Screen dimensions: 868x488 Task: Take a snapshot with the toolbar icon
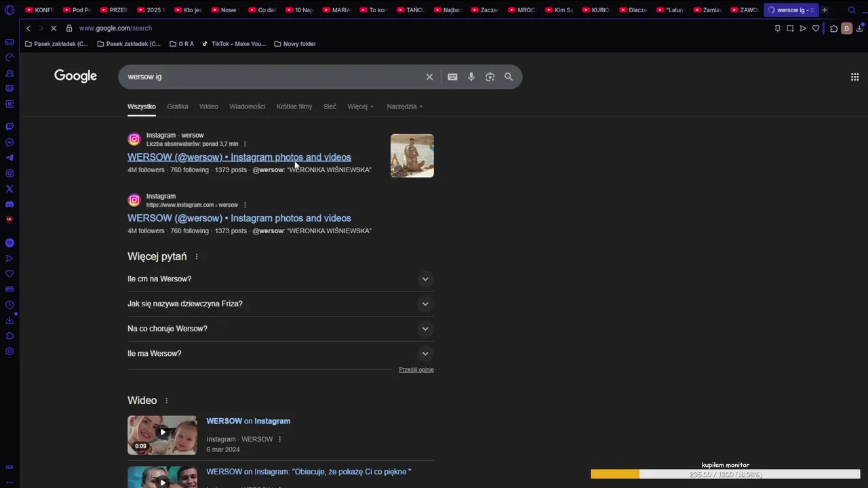click(790, 28)
